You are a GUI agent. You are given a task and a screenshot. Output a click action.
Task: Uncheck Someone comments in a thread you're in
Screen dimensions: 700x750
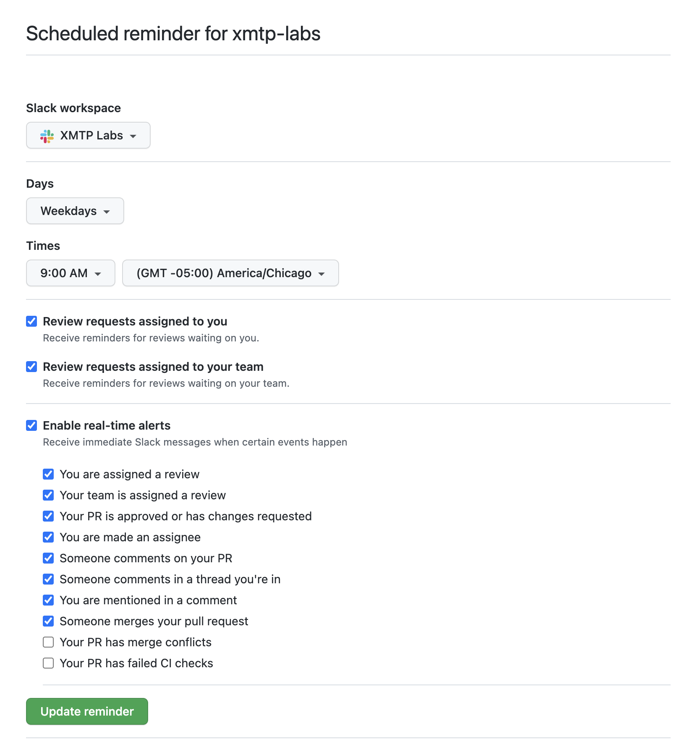[x=48, y=579]
